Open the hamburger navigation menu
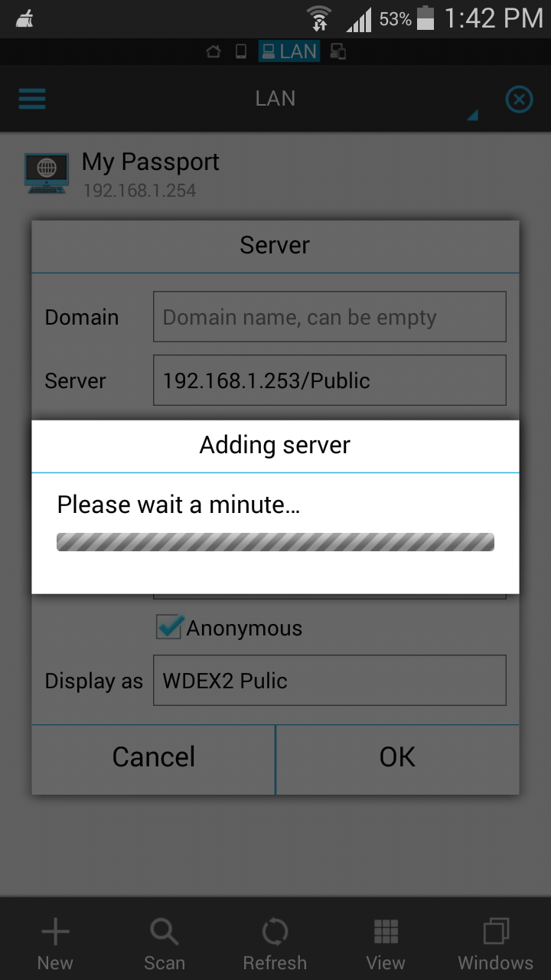Image resolution: width=551 pixels, height=980 pixels. [32, 99]
